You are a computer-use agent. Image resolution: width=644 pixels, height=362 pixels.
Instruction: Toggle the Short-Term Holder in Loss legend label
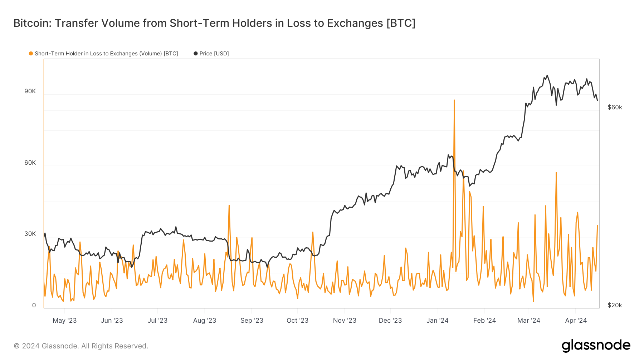[106, 54]
